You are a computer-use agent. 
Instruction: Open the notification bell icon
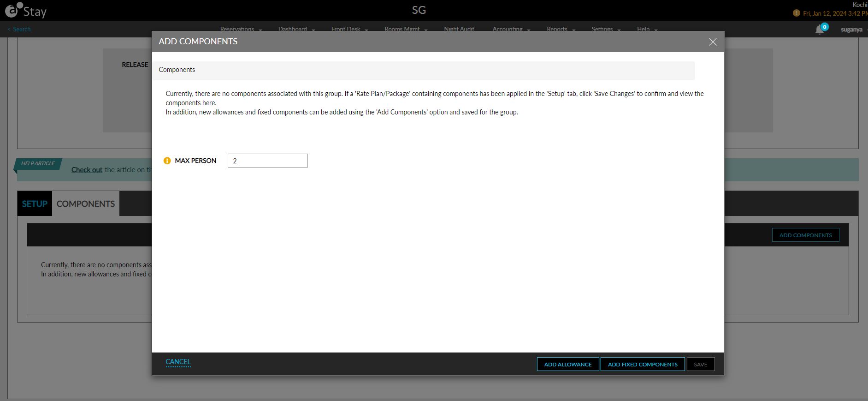pos(820,30)
